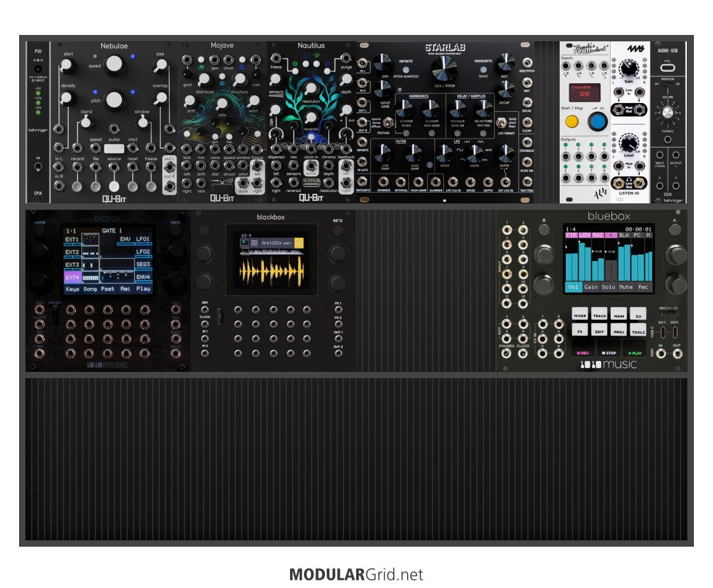Click the FIR track header on bluebox screen
Screen dimensions: 713x588
[x=571, y=235]
